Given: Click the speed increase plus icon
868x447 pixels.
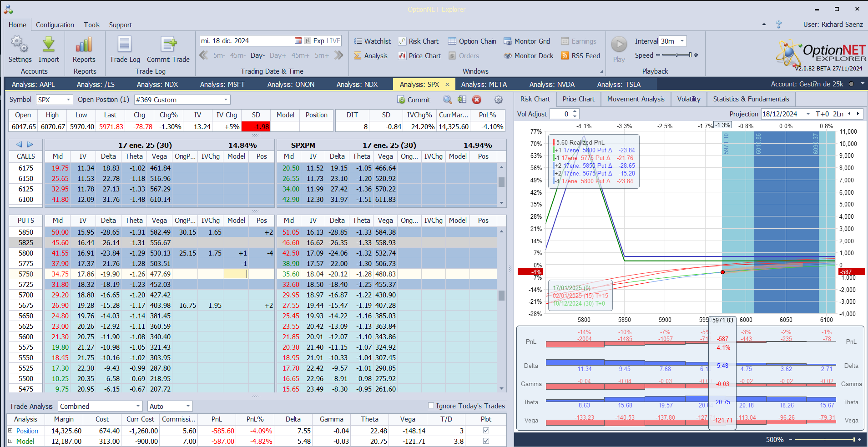Looking at the screenshot, I should [x=696, y=55].
